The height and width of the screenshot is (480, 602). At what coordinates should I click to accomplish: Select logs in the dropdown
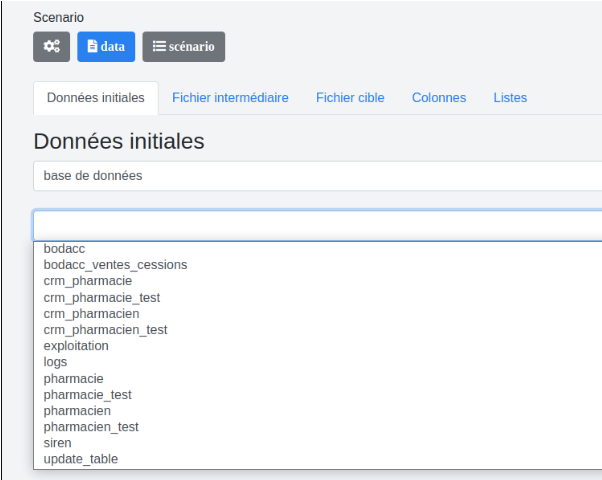tap(56, 362)
